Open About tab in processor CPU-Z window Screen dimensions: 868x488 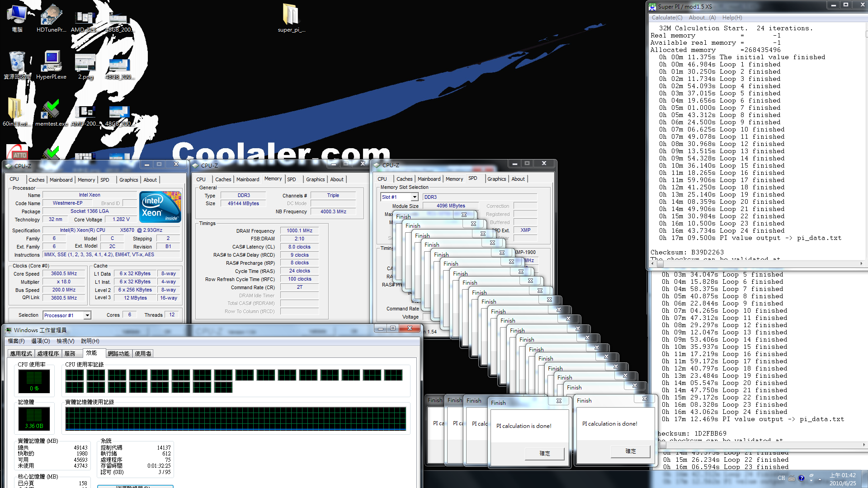(150, 180)
